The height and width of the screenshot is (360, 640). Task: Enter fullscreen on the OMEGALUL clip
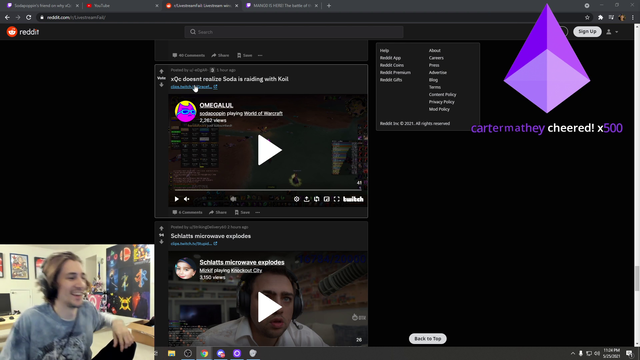(337, 199)
